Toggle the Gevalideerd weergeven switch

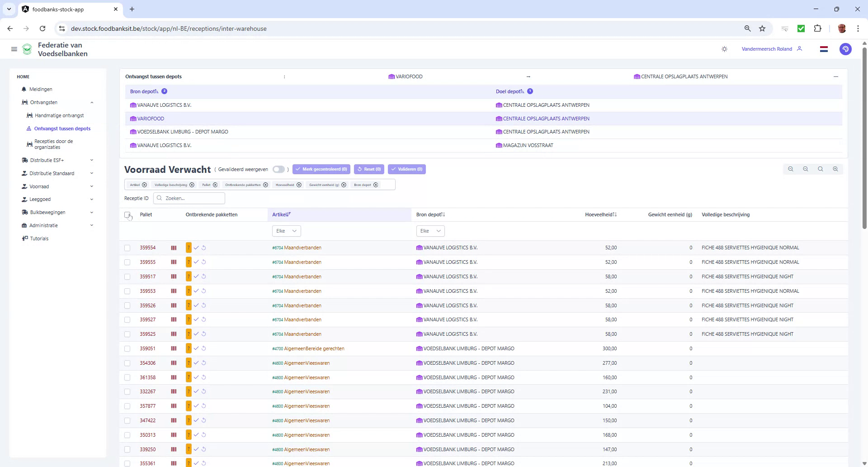[278, 169]
